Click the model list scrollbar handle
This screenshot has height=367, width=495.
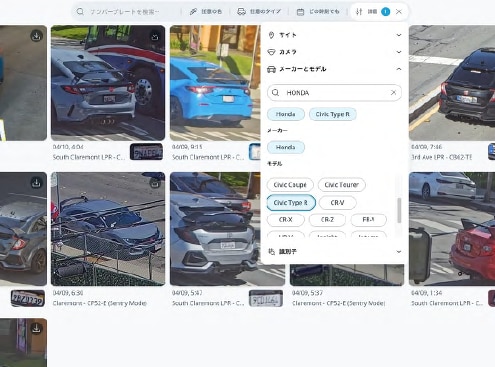pos(399,210)
